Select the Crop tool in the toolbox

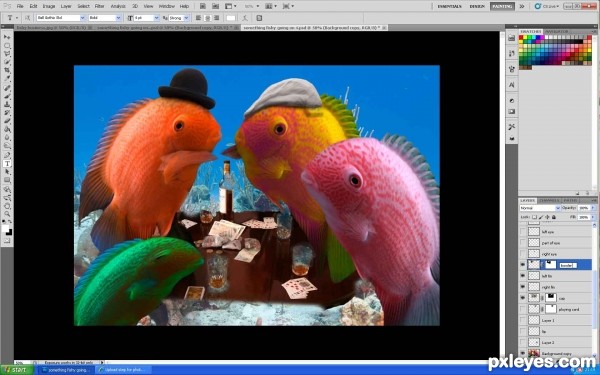point(7,71)
